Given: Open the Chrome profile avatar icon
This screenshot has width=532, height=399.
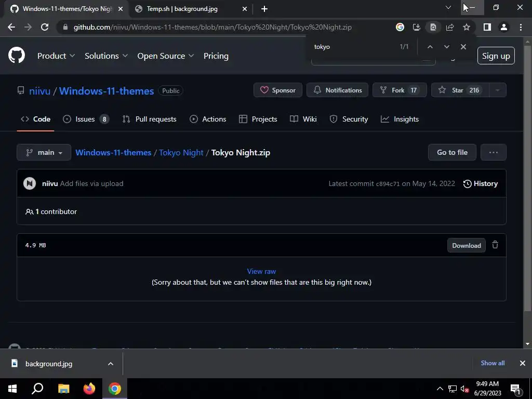Looking at the screenshot, I should click(x=504, y=27).
